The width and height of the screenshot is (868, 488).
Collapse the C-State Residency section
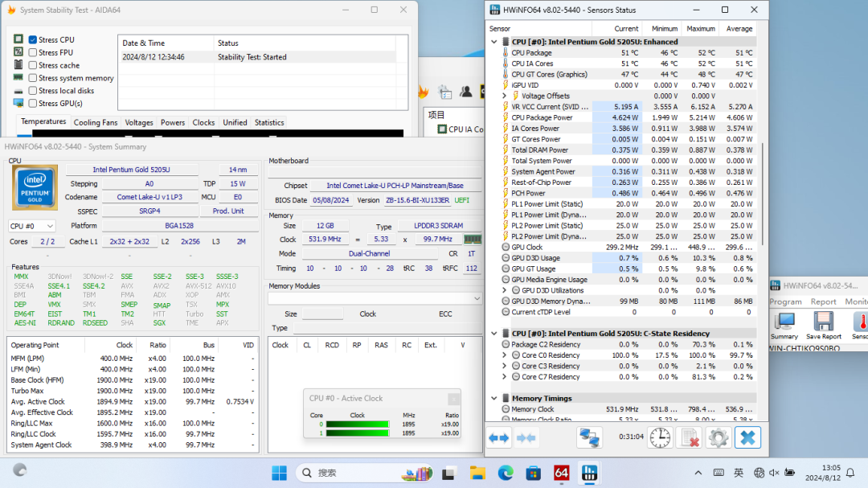(494, 333)
